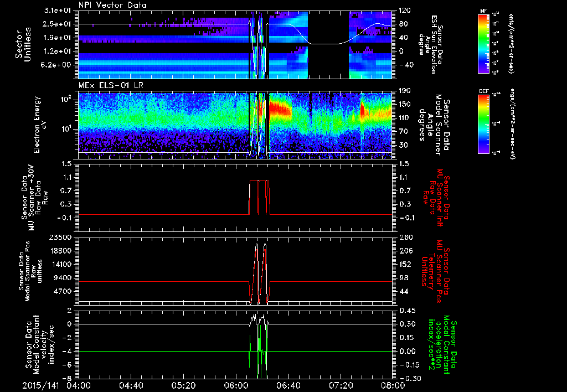Click the 06:00 time axis label
567x392 pixels.
(236, 385)
